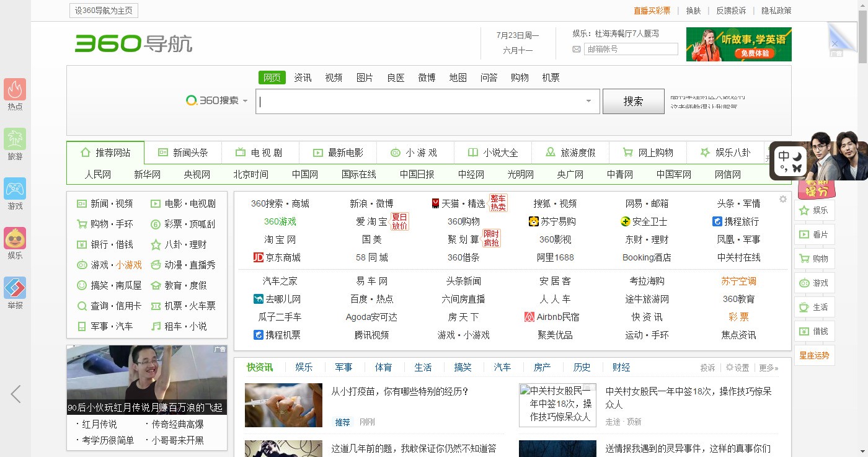The image size is (868, 457).
Task: Click the 娱乐 panda icon in left sidebar
Action: (14, 238)
